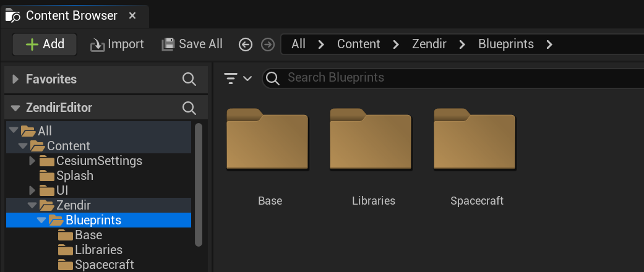Click the search icon in Favorites
Image resolution: width=644 pixels, height=272 pixels.
coord(189,79)
